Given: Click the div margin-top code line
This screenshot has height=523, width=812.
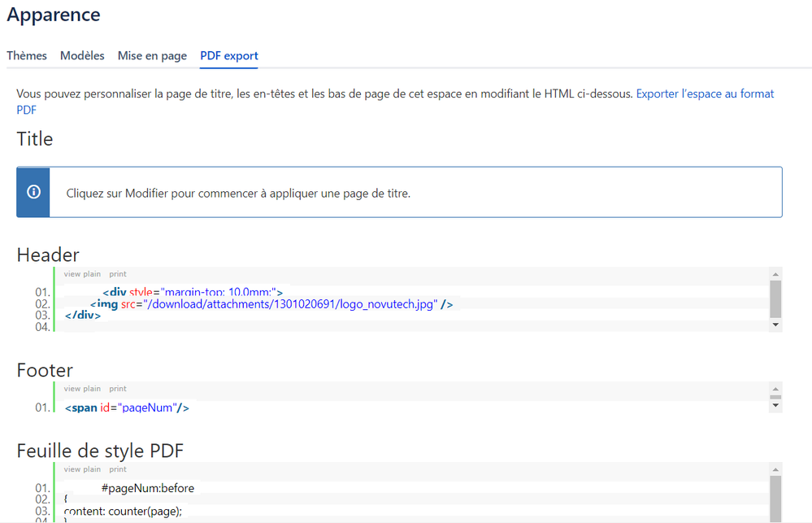Looking at the screenshot, I should (193, 292).
